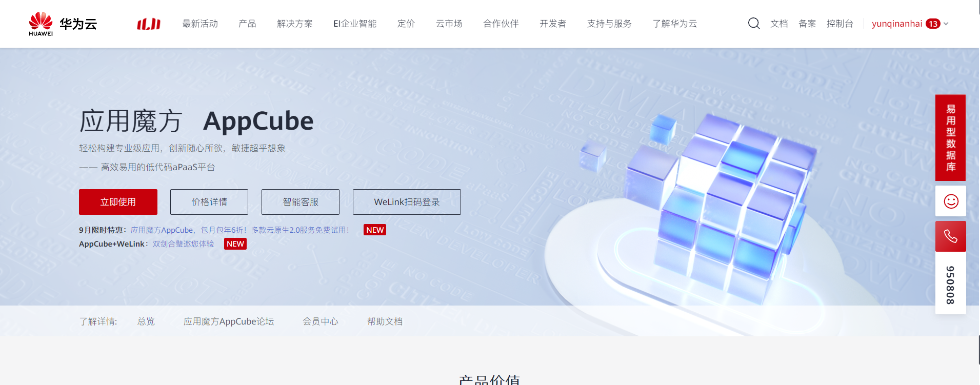The width and height of the screenshot is (980, 385).
Task: Open the 解决方案 menu
Action: [295, 24]
